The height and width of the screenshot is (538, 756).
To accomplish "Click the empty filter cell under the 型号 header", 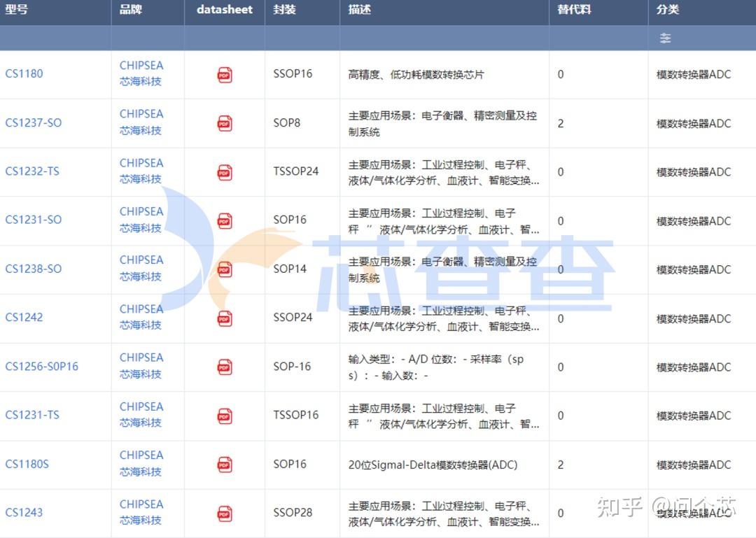I will [x=55, y=38].
